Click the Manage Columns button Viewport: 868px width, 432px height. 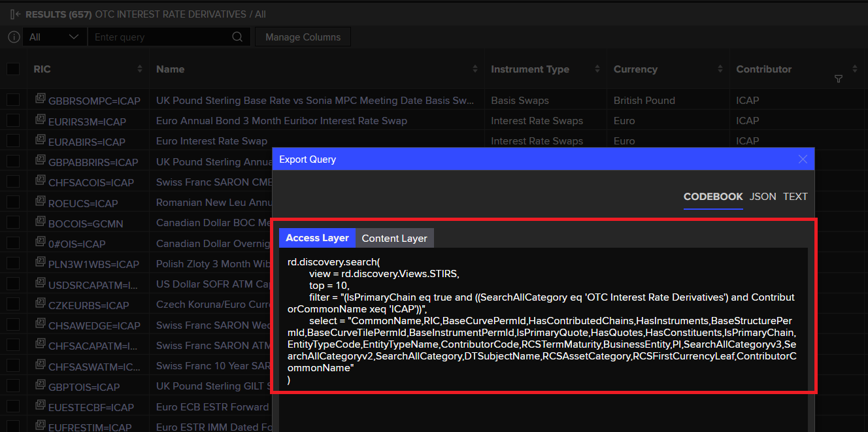pyautogui.click(x=303, y=37)
